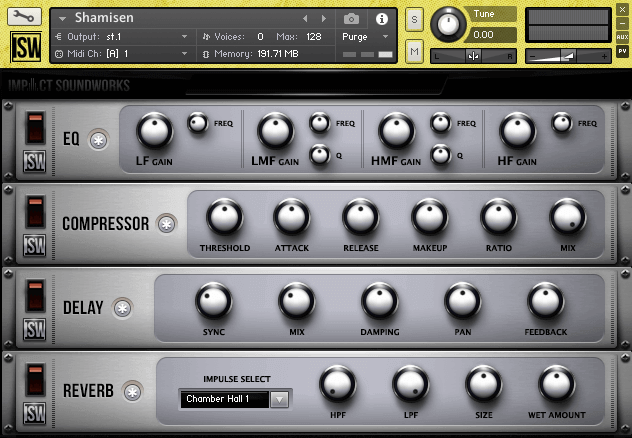Click the Reverb Size knob
The image size is (632, 438).
point(484,384)
